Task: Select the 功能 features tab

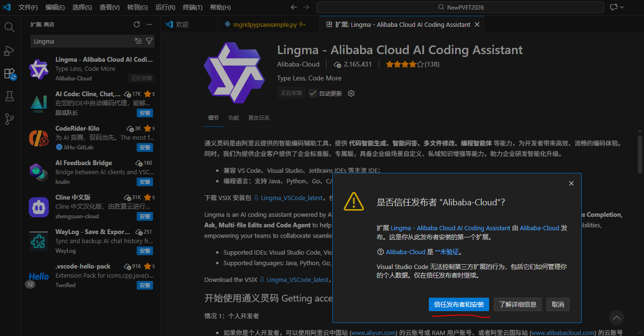Action: pos(233,118)
